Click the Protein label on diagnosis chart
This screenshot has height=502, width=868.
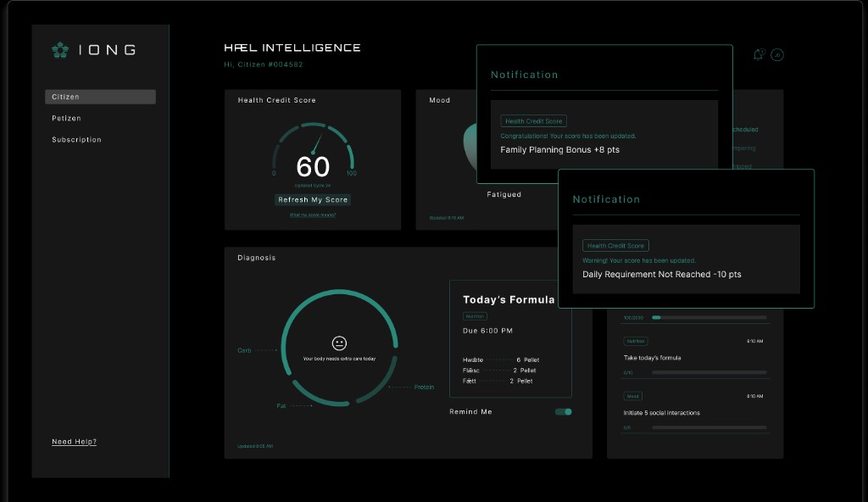click(x=424, y=388)
